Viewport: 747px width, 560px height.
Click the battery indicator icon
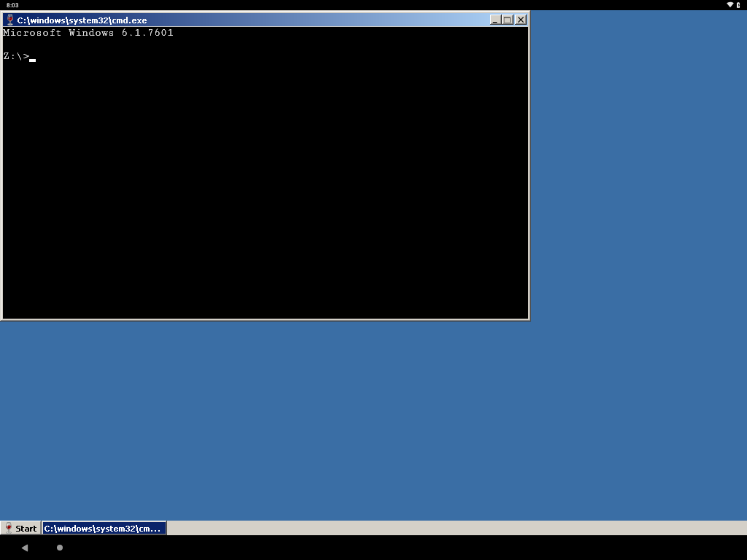click(738, 5)
